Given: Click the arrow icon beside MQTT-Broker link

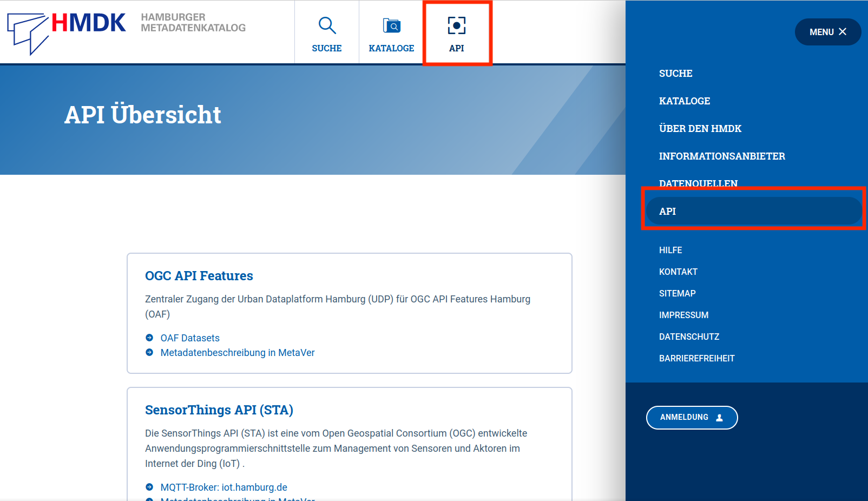Looking at the screenshot, I should tap(149, 487).
